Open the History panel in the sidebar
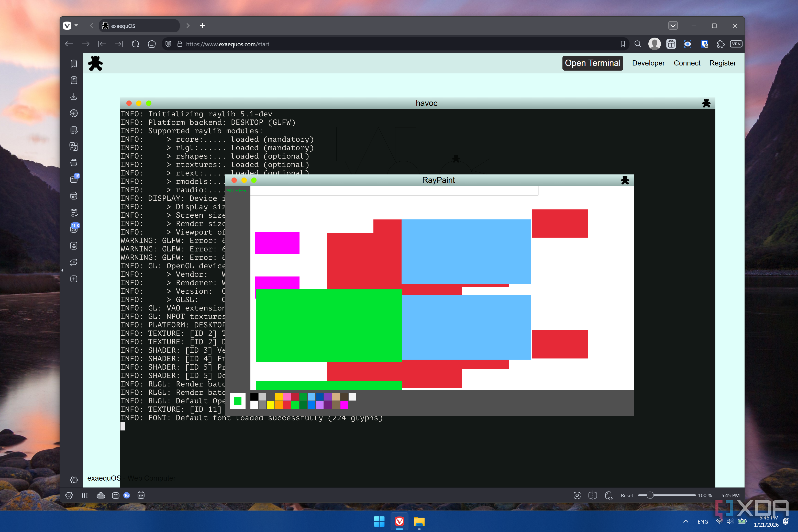This screenshot has height=532, width=798. (x=74, y=113)
